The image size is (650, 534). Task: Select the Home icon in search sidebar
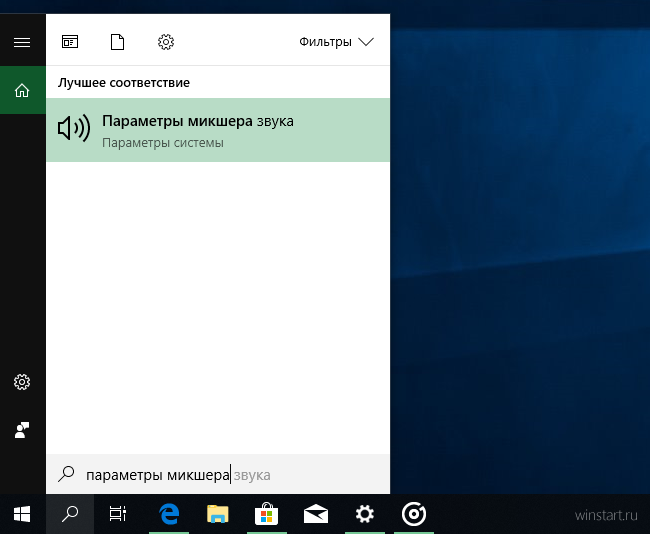coord(22,90)
